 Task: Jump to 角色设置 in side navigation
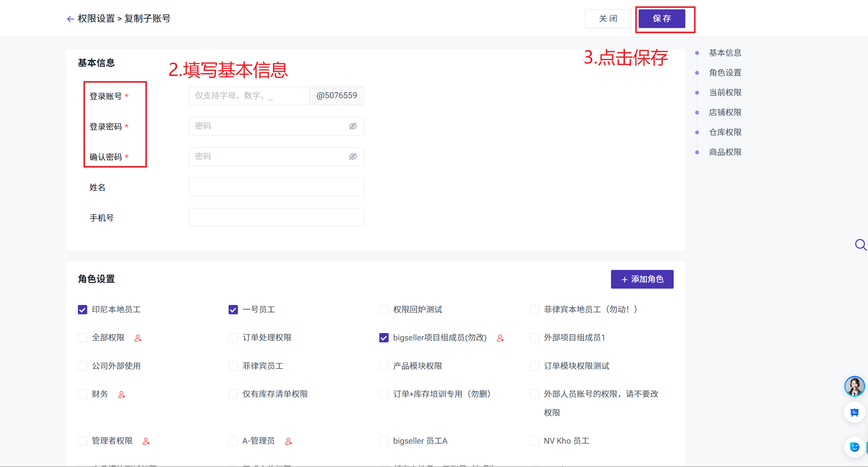725,72
